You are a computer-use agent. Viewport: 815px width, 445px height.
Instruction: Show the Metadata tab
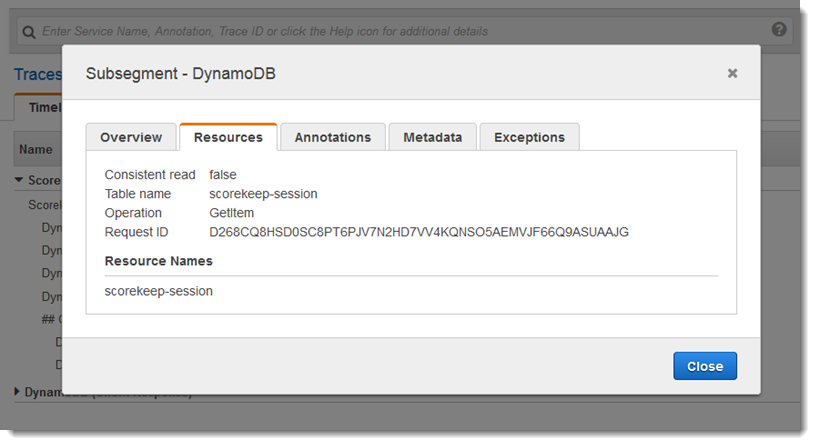[x=432, y=137]
